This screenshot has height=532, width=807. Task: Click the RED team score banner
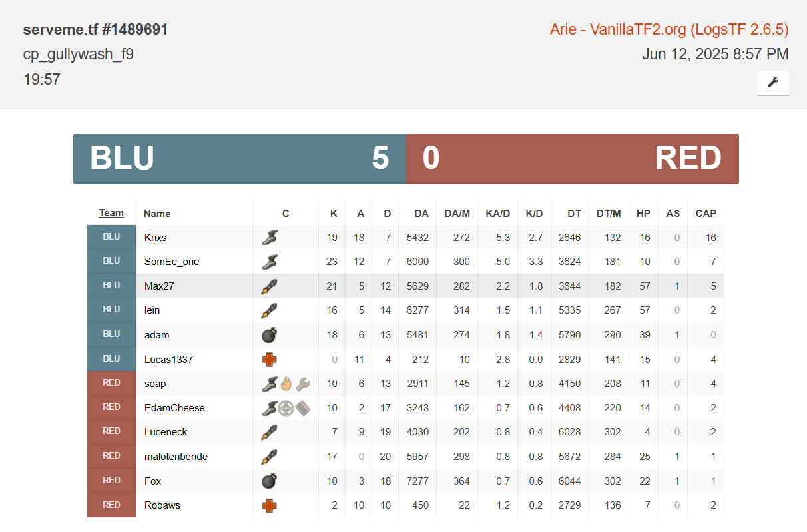573,159
